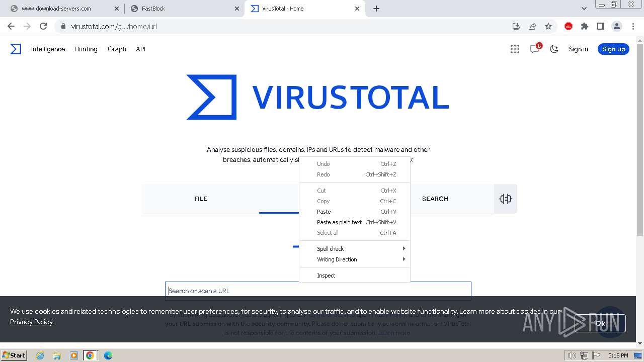Choose Paste from context menu
The width and height of the screenshot is (644, 362).
tap(355, 212)
